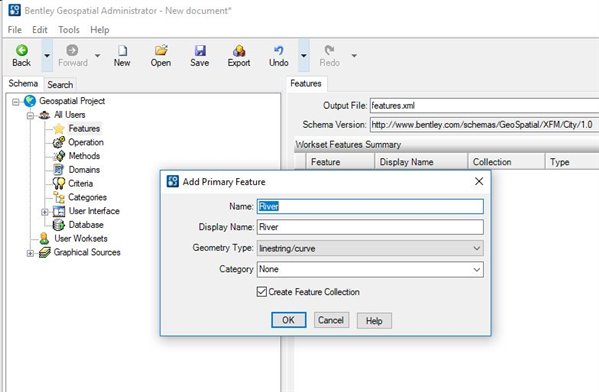Open the Tools menu
599x392 pixels.
point(69,30)
